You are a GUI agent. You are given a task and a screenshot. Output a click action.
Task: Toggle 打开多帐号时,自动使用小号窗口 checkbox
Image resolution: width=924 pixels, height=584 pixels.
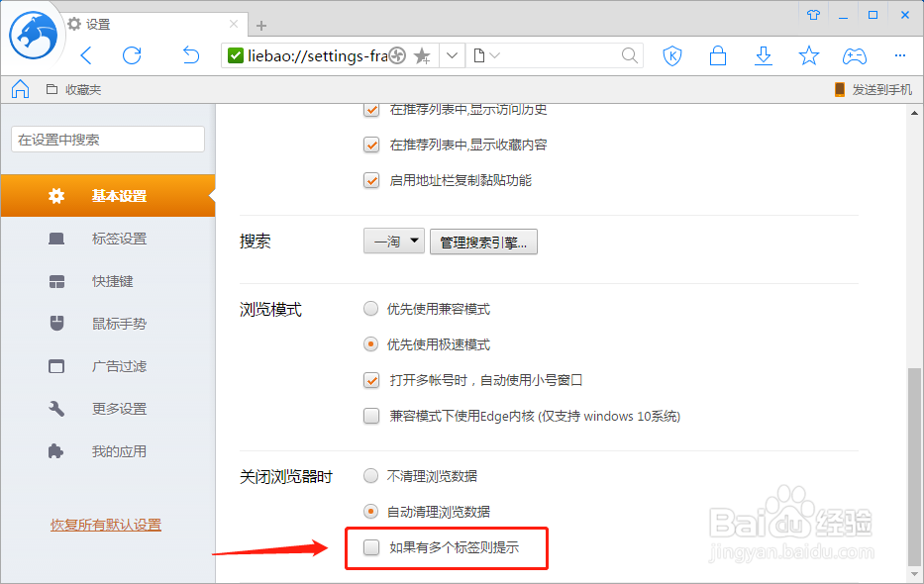[371, 380]
